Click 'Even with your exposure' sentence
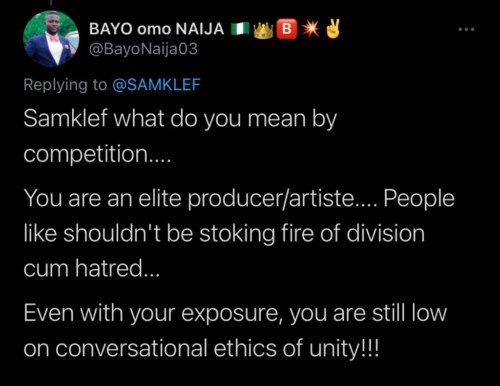The image size is (500, 386). point(154,313)
